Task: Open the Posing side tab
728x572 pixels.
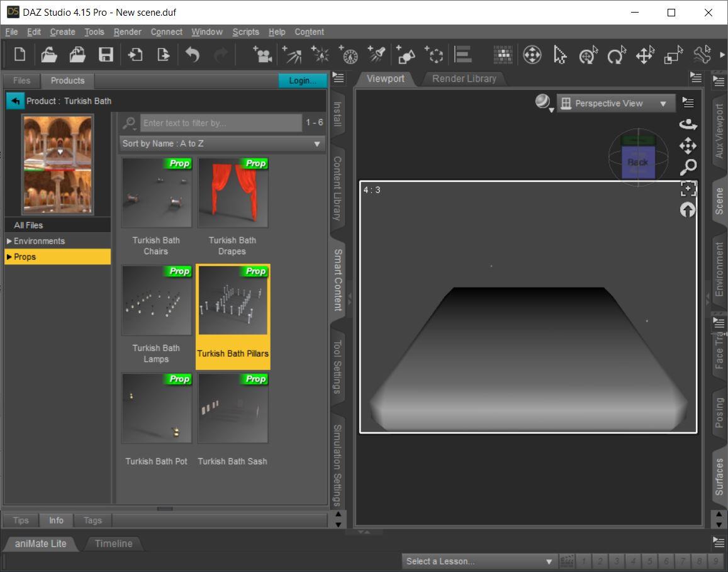Action: coord(719,412)
